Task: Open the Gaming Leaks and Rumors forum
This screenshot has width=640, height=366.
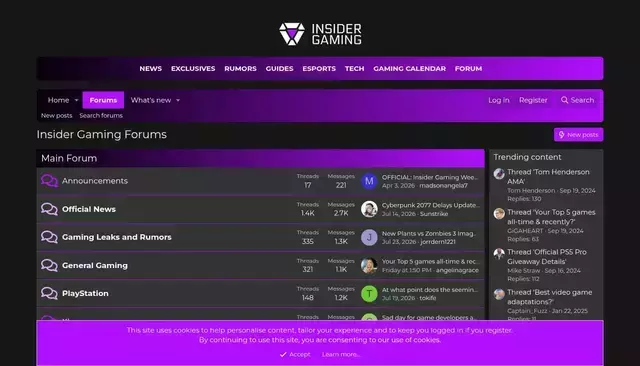Action: point(117,237)
